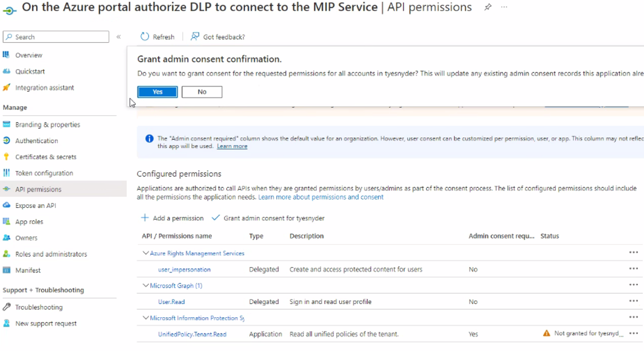644x351 pixels.
Task: Open the User.Read permission link
Action: coord(171,301)
